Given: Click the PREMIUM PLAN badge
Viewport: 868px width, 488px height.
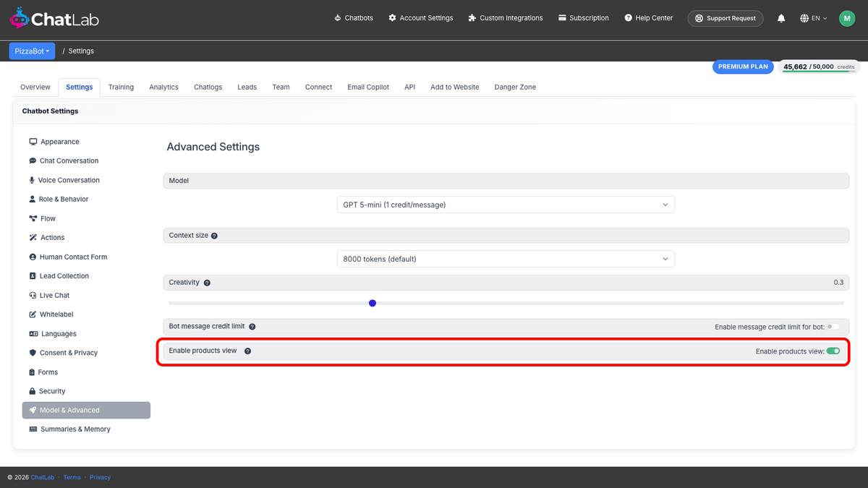Looking at the screenshot, I should [743, 67].
